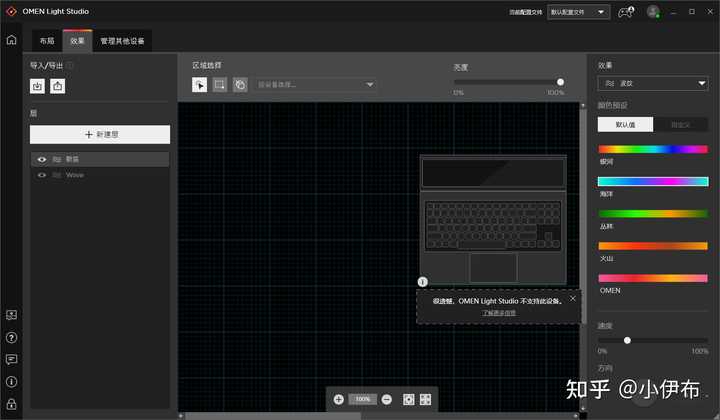Click the import profile icon

click(37, 86)
